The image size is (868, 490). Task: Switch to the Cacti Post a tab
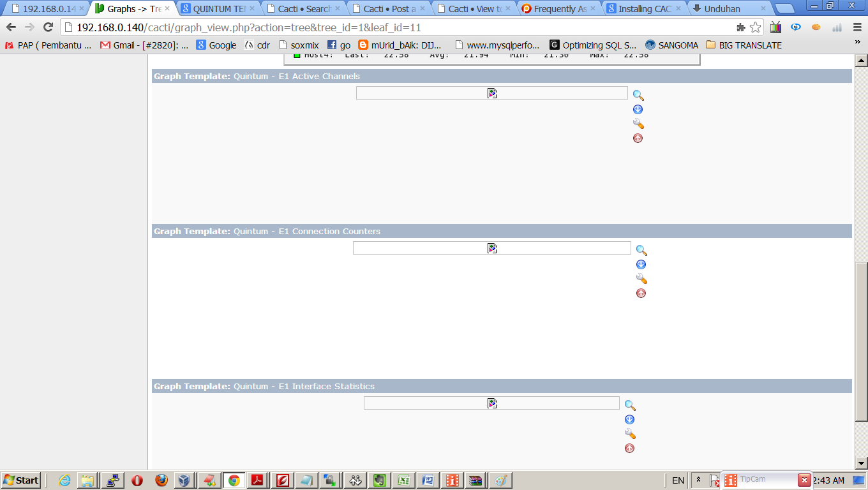click(x=389, y=9)
